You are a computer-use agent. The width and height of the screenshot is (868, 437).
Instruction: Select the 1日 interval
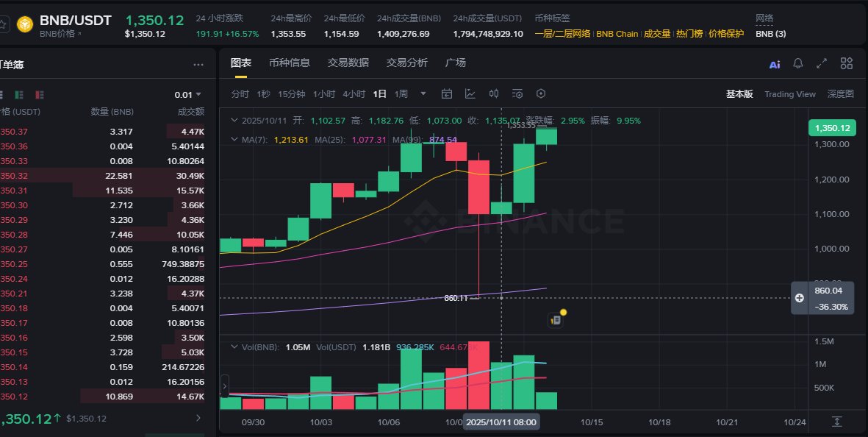click(379, 94)
